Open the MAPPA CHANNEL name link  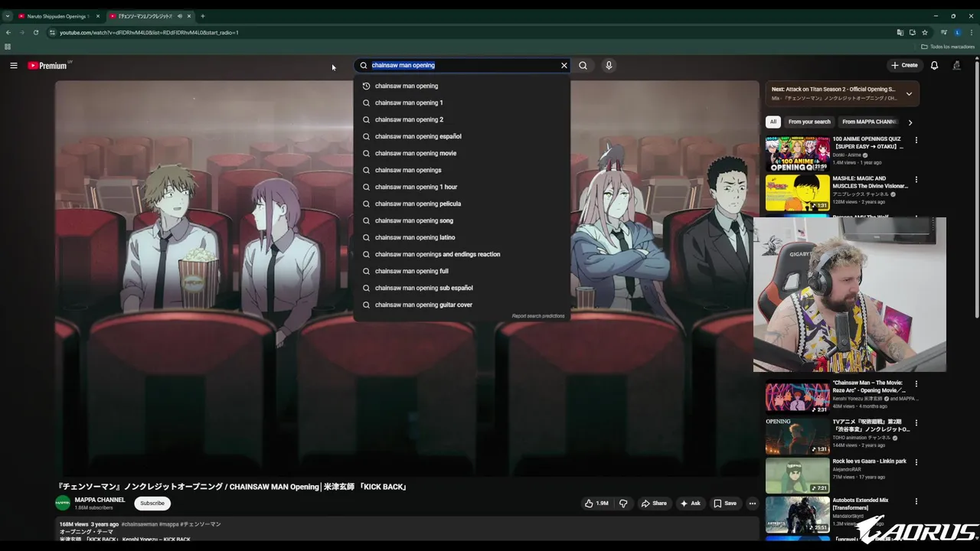(100, 500)
